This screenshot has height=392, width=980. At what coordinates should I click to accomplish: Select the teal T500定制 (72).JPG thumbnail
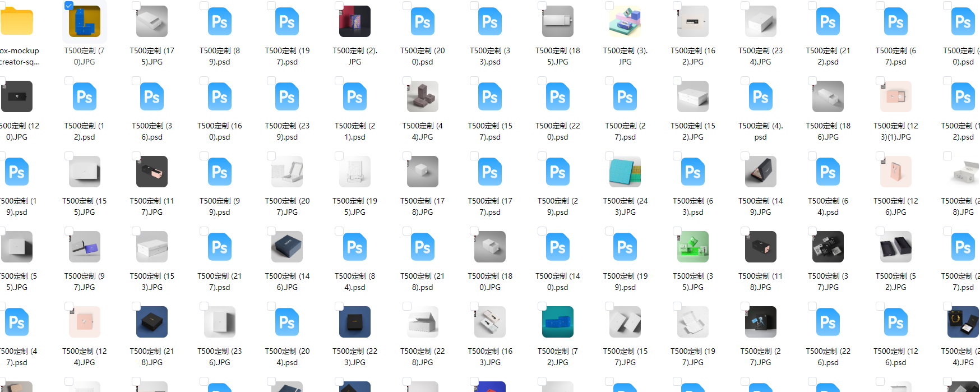[558, 322]
